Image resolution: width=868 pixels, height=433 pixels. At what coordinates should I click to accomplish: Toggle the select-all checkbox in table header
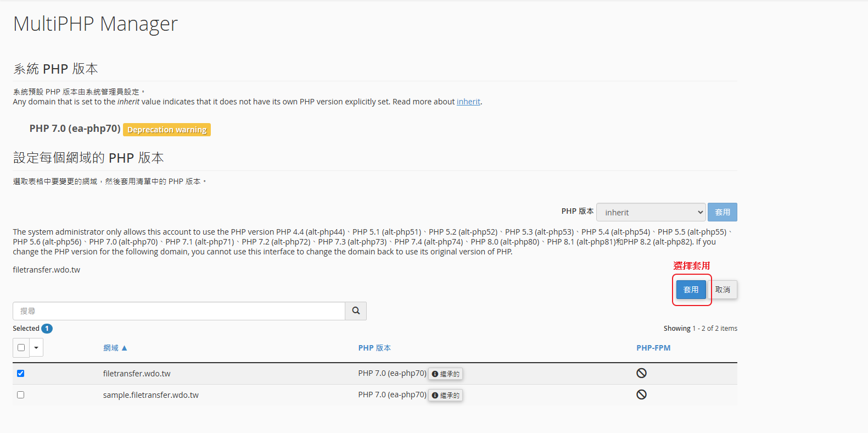tap(21, 348)
